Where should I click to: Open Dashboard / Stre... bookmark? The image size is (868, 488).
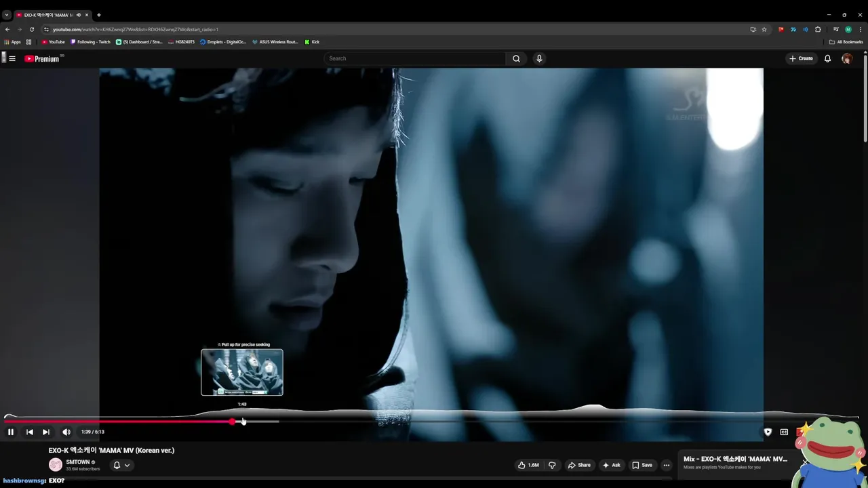tap(140, 42)
